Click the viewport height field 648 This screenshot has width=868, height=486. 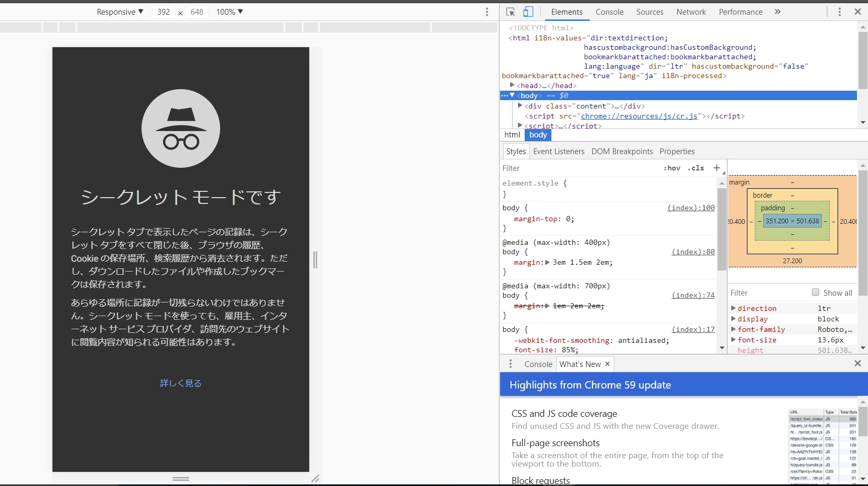(197, 12)
